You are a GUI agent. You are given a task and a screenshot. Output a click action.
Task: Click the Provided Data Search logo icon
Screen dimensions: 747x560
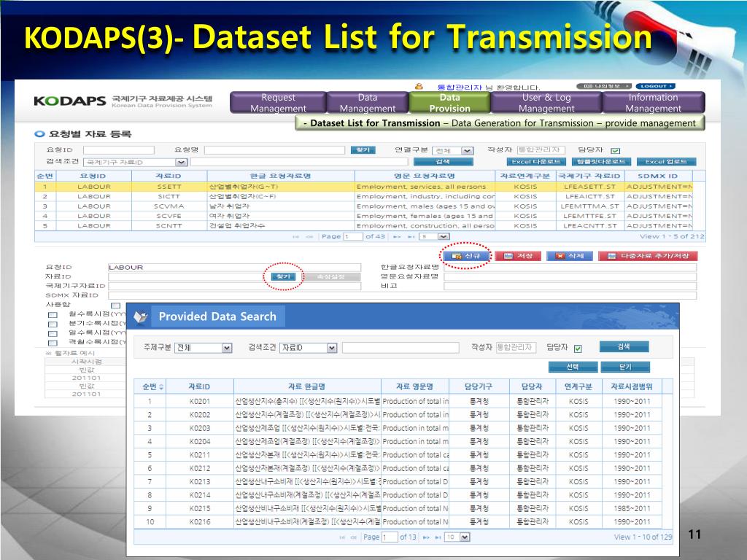tap(141, 316)
